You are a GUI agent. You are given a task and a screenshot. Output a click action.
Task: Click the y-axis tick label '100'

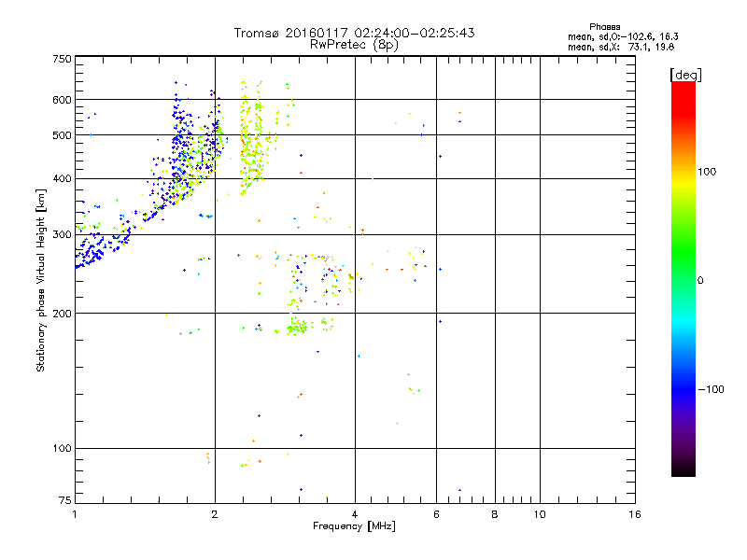[x=63, y=448]
